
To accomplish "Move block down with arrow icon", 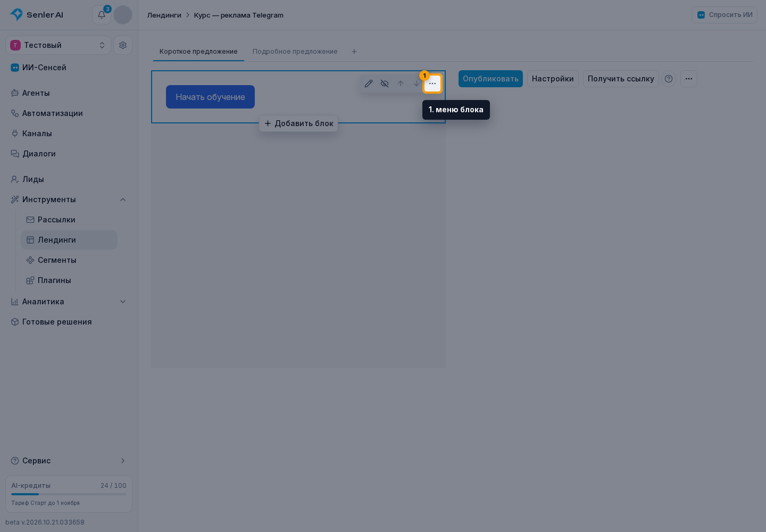I will [416, 84].
